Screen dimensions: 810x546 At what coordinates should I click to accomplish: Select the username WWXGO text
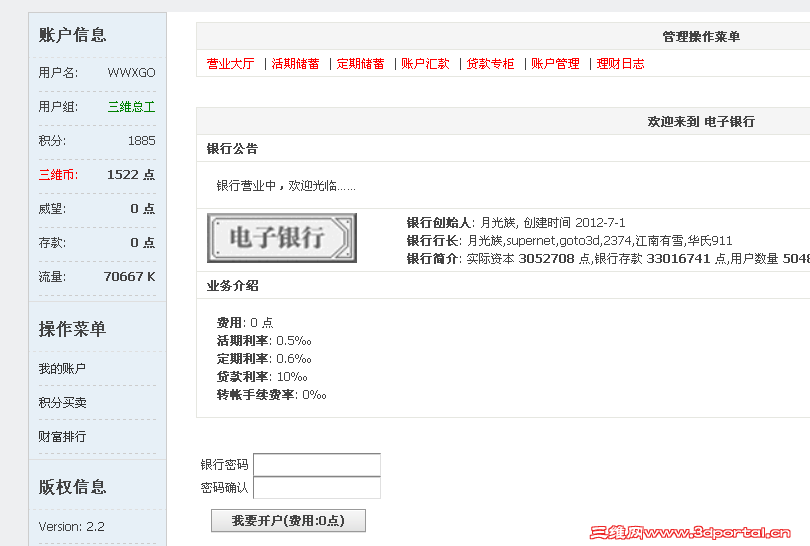(131, 72)
